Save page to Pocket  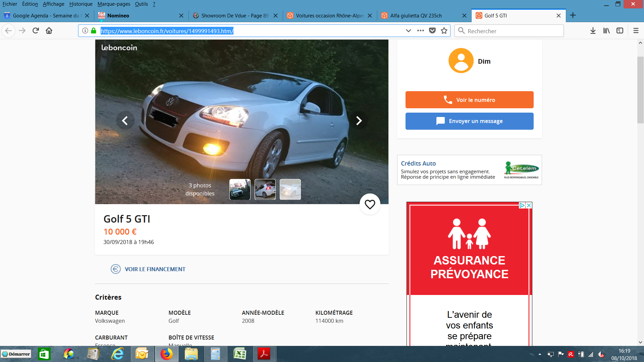(432, 31)
